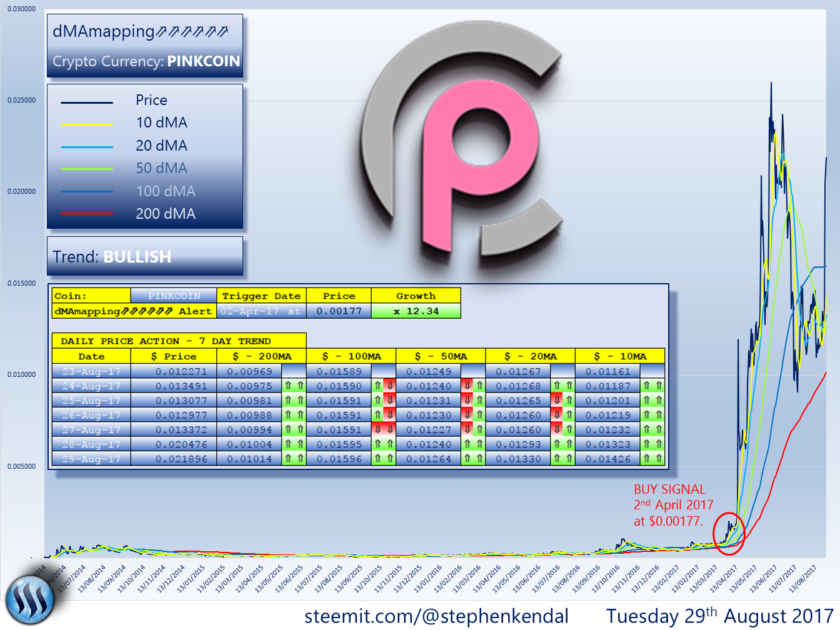
Task: Click the pink Pinkcoin P logo
Action: 481,166
